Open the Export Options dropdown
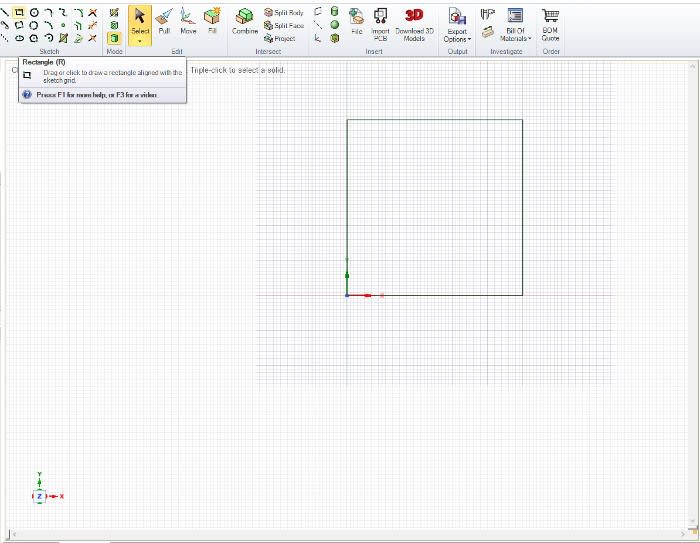The width and height of the screenshot is (700, 543). coord(457,25)
